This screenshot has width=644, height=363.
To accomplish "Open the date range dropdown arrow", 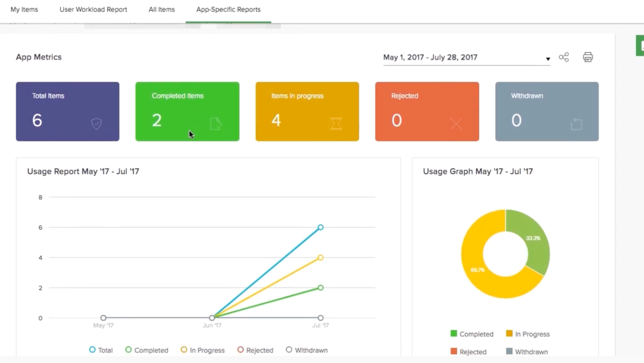I will 548,59.
